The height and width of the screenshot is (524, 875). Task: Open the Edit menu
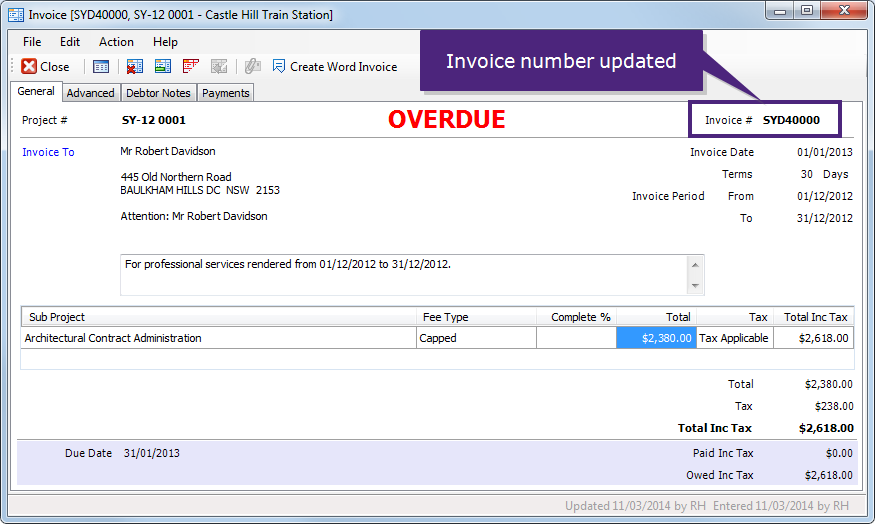[70, 42]
